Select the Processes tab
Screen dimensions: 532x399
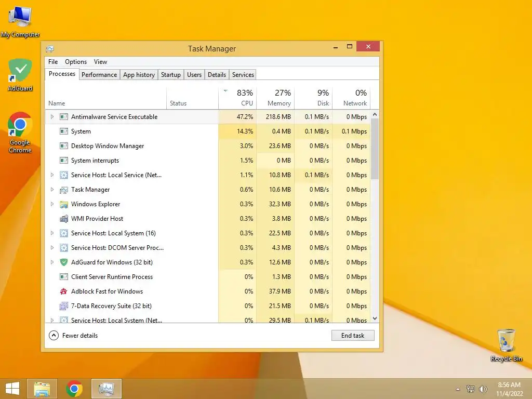point(62,74)
